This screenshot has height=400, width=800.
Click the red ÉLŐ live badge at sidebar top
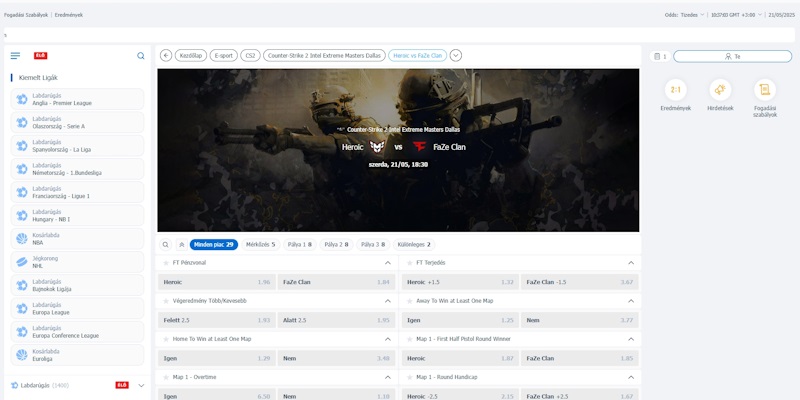41,56
